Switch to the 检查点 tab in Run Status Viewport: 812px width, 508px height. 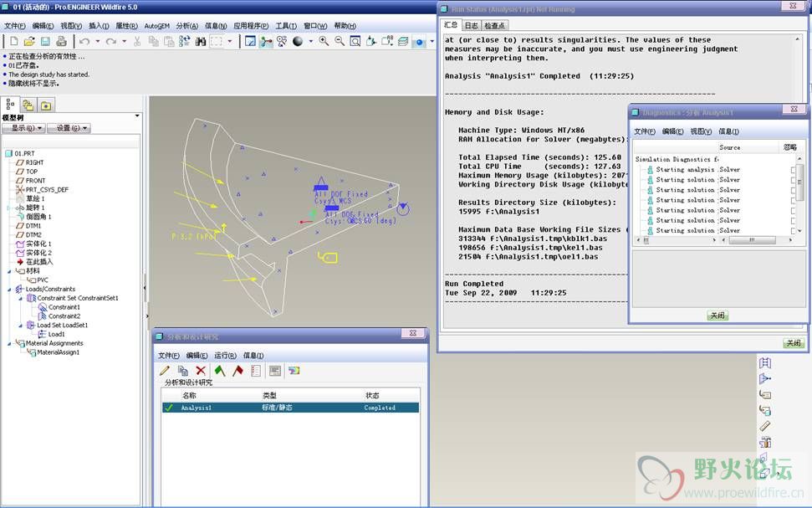point(494,25)
